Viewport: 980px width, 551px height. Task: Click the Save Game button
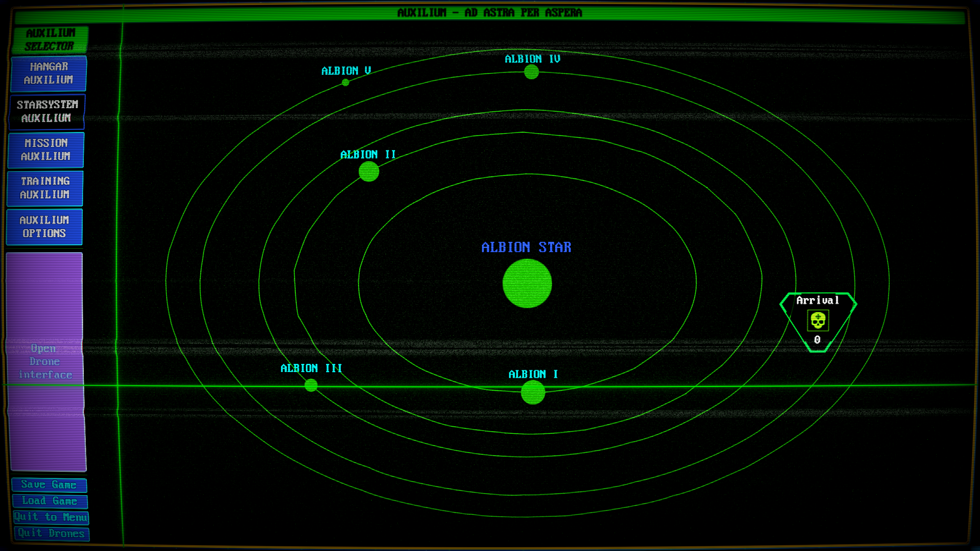pos(49,485)
